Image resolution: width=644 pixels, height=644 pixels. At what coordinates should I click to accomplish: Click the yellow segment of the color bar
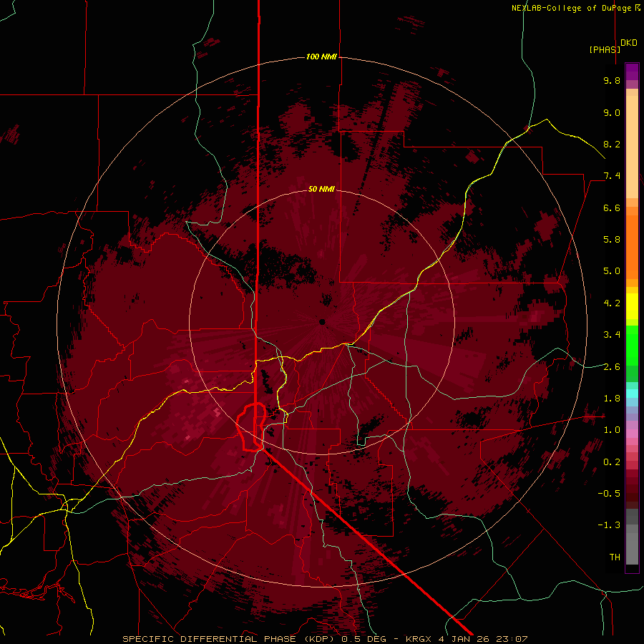pos(632,306)
